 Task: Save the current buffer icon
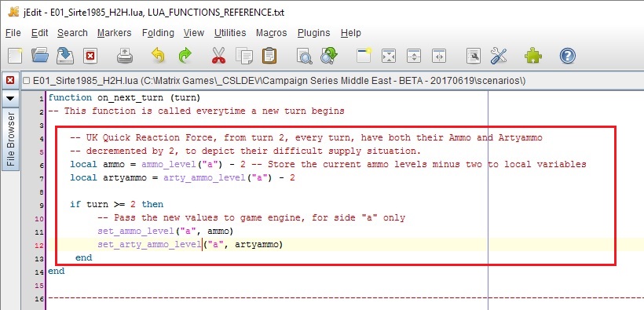65,56
